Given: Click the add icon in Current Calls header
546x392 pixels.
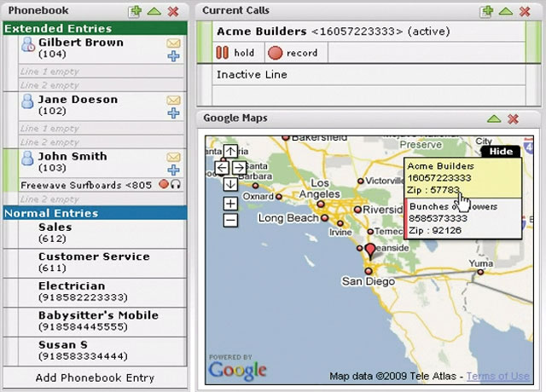Looking at the screenshot, I should click(x=486, y=11).
